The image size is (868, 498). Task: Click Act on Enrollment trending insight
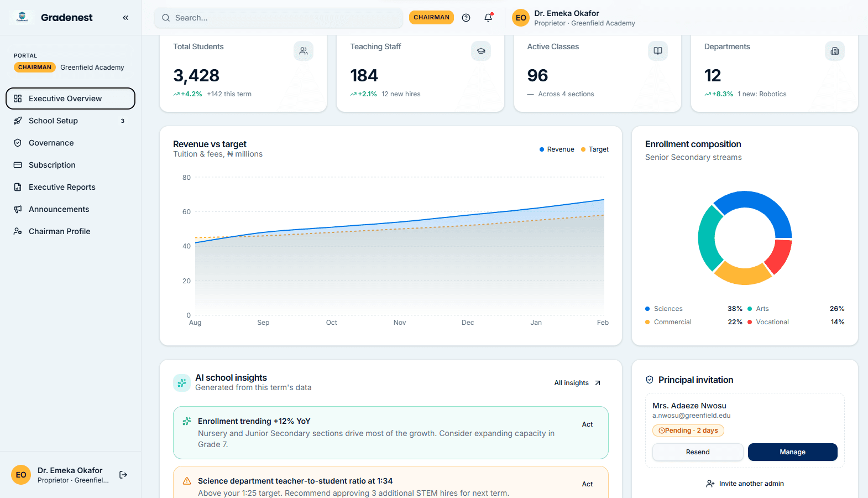tap(587, 424)
